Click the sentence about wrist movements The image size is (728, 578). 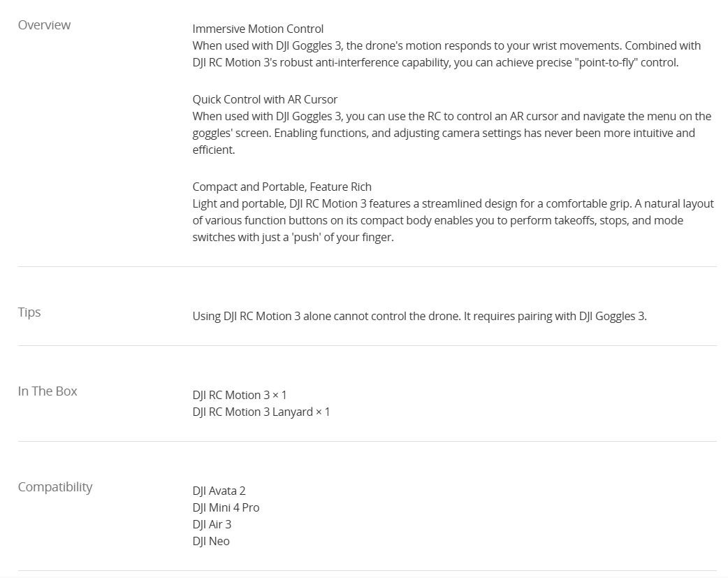coord(446,45)
